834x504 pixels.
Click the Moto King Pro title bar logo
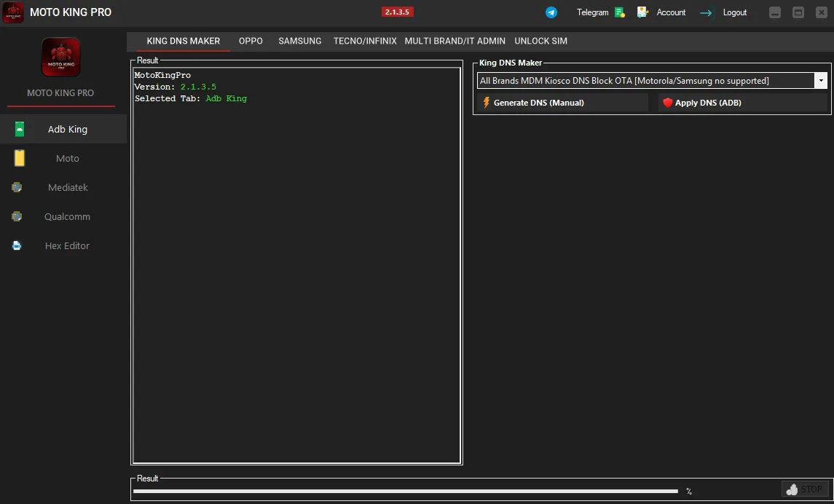[13, 12]
